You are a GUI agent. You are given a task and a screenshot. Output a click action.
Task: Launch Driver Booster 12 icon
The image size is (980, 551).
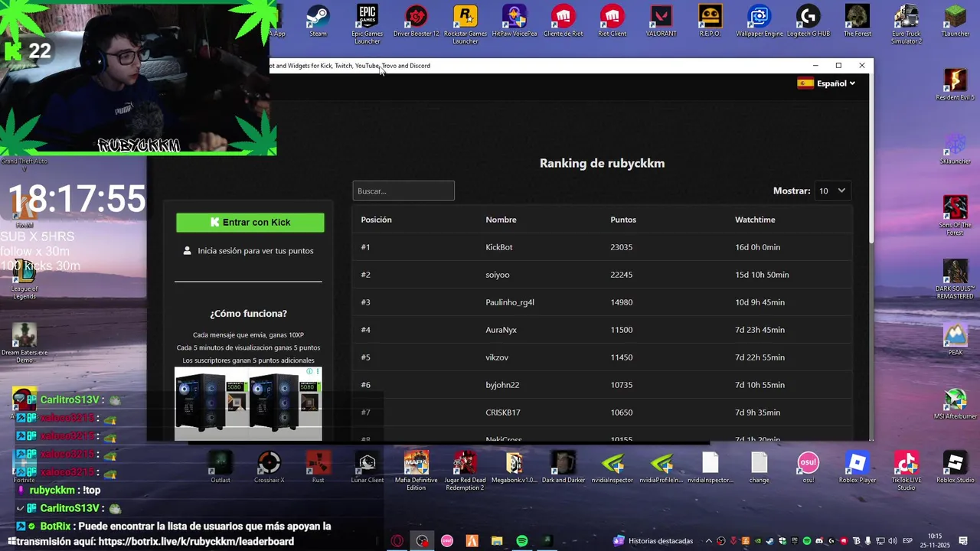click(x=416, y=21)
